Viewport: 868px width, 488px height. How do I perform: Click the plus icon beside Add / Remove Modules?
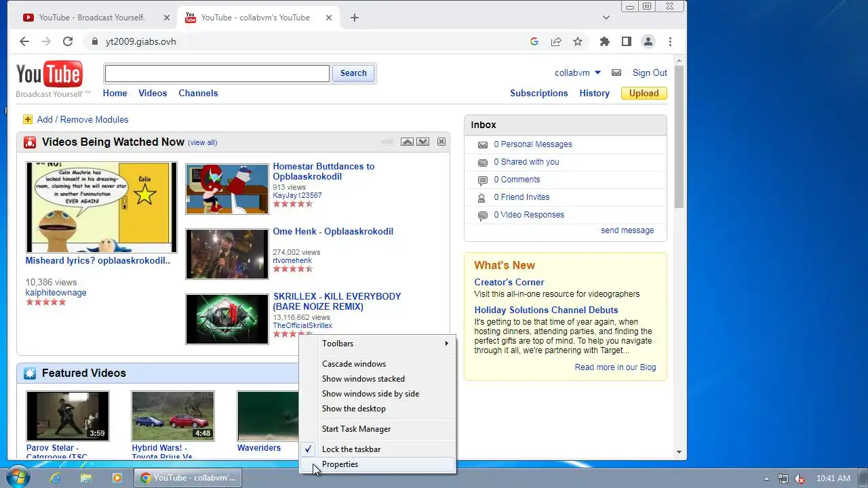point(28,119)
